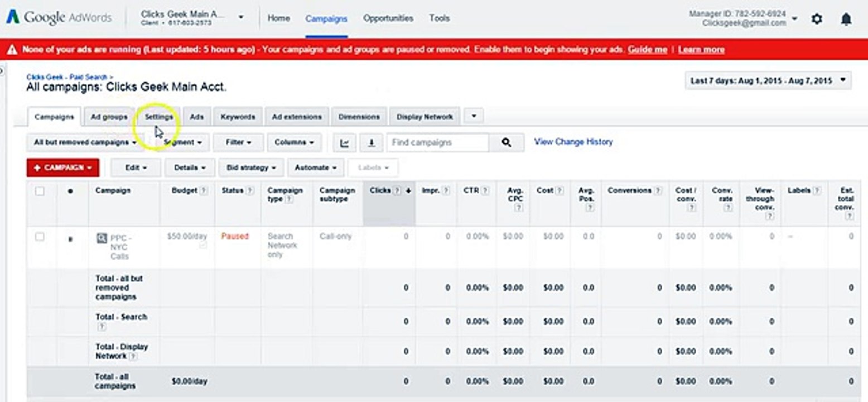The width and height of the screenshot is (868, 402).
Task: Click the PPC - NYC Calls search campaign icon
Action: (x=102, y=238)
